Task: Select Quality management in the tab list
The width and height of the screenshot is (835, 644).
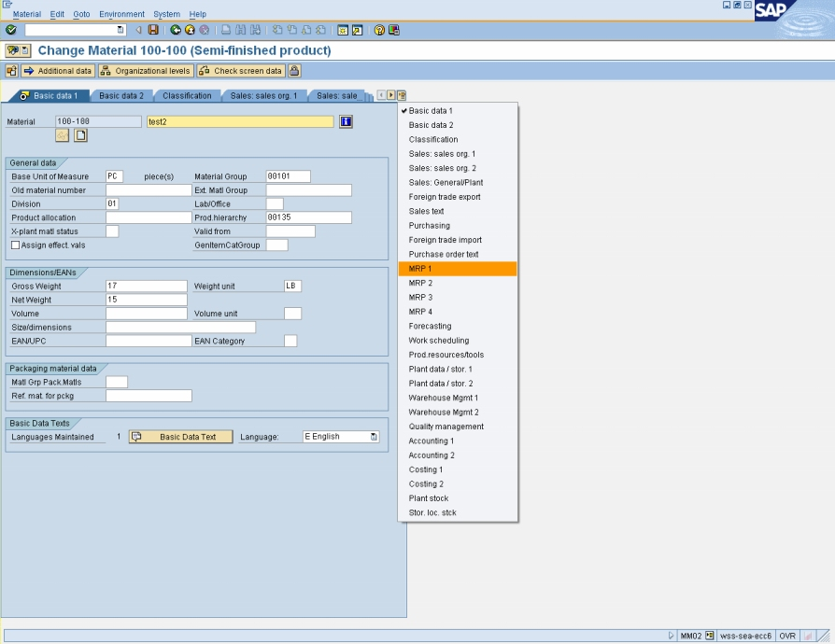Action: [x=458, y=427]
